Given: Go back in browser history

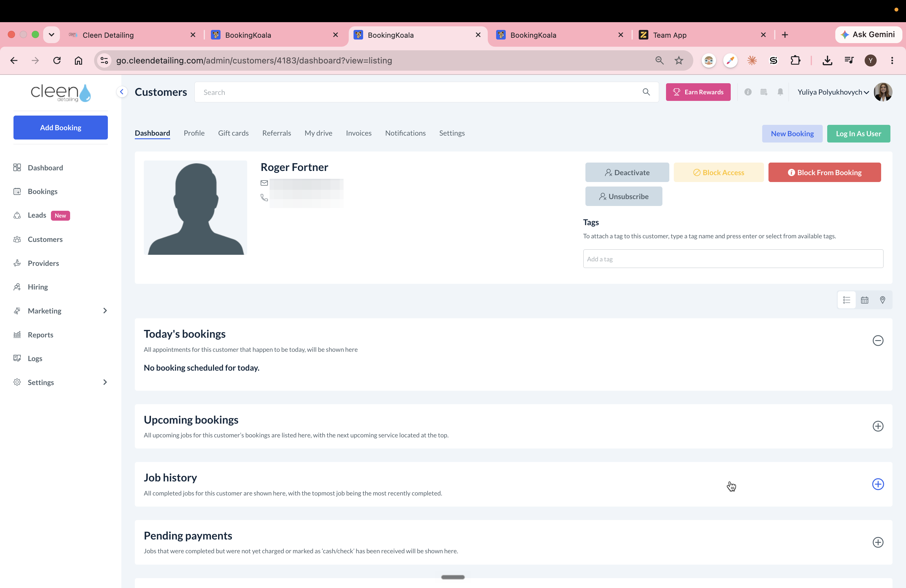Looking at the screenshot, I should (14, 60).
